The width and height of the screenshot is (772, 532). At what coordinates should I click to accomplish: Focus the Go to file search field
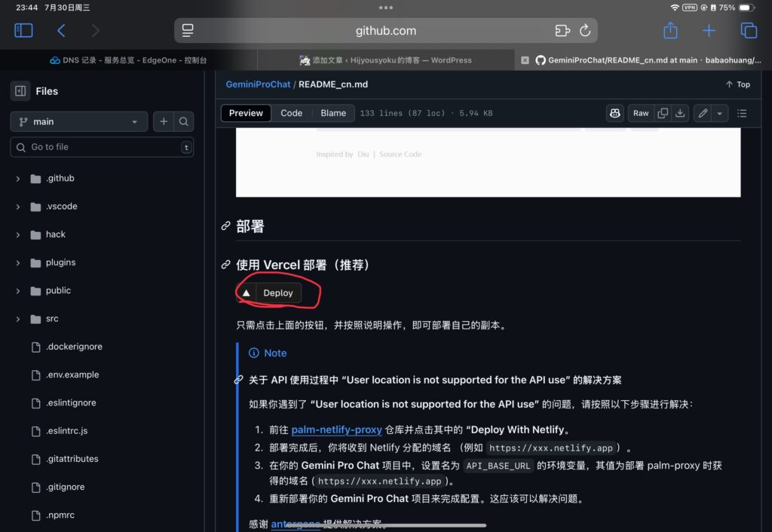tap(102, 147)
